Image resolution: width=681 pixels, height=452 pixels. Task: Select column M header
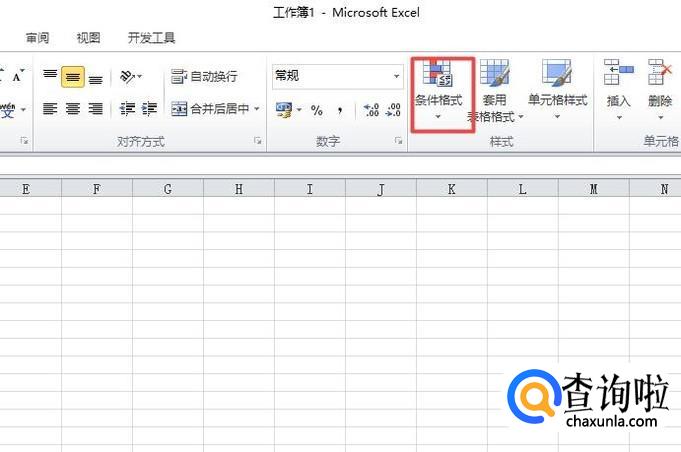pyautogui.click(x=594, y=189)
